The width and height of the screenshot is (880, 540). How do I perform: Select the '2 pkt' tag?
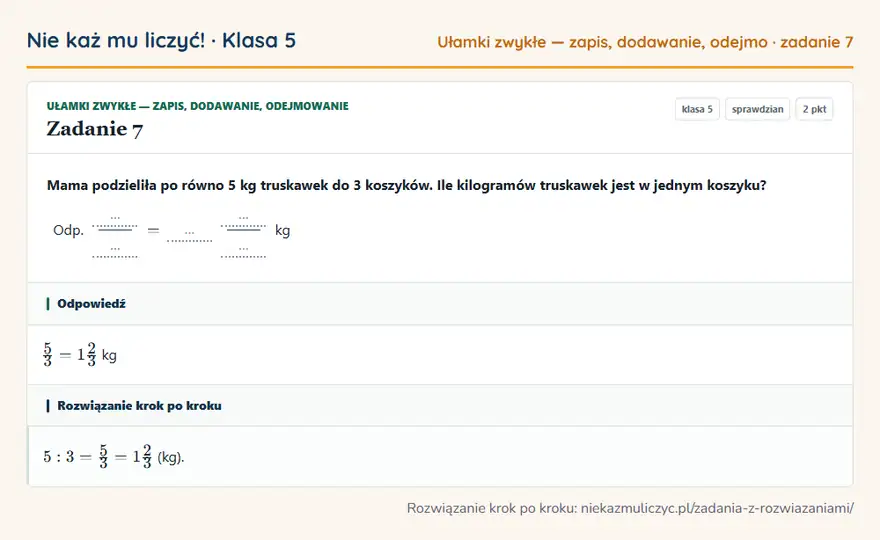point(814,109)
